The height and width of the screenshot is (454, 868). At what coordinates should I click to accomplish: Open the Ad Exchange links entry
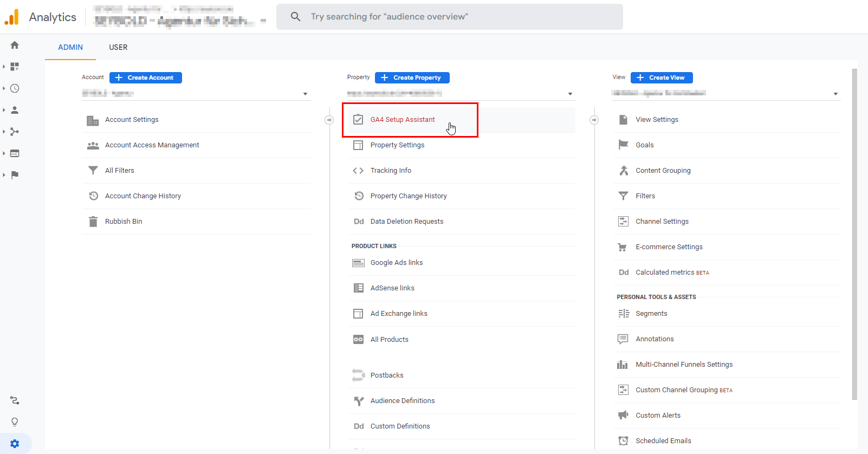(399, 314)
